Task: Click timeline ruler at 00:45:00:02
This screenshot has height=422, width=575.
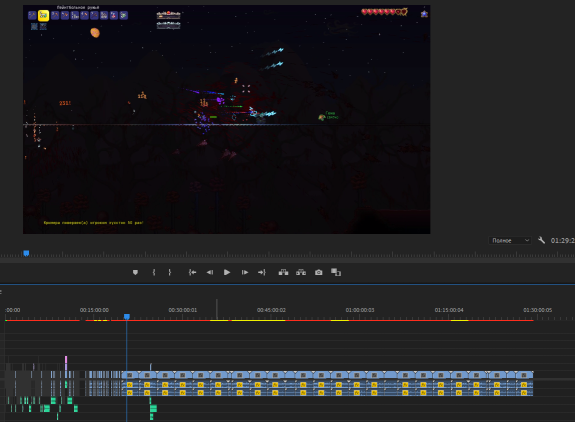Action: pos(271,310)
